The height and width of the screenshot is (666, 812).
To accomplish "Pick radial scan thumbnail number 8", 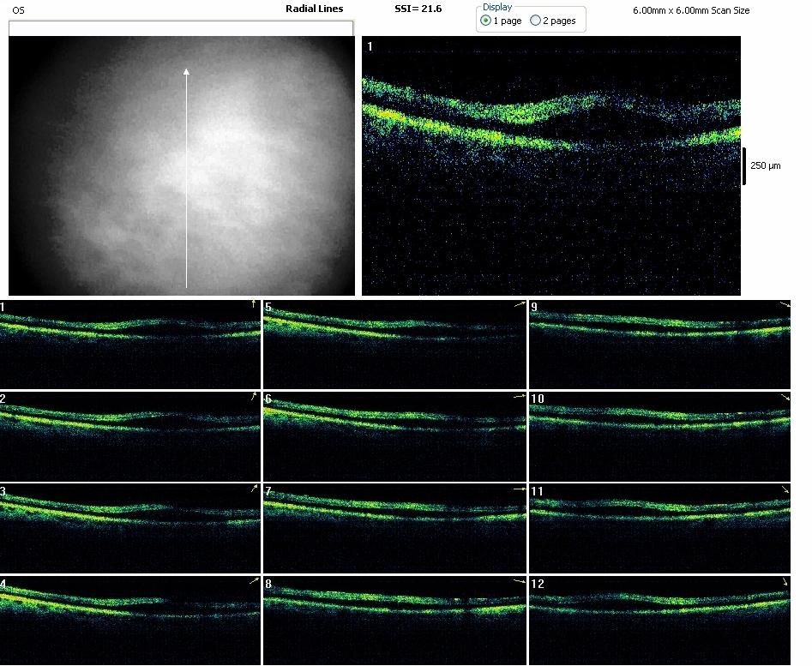I will coord(394,620).
